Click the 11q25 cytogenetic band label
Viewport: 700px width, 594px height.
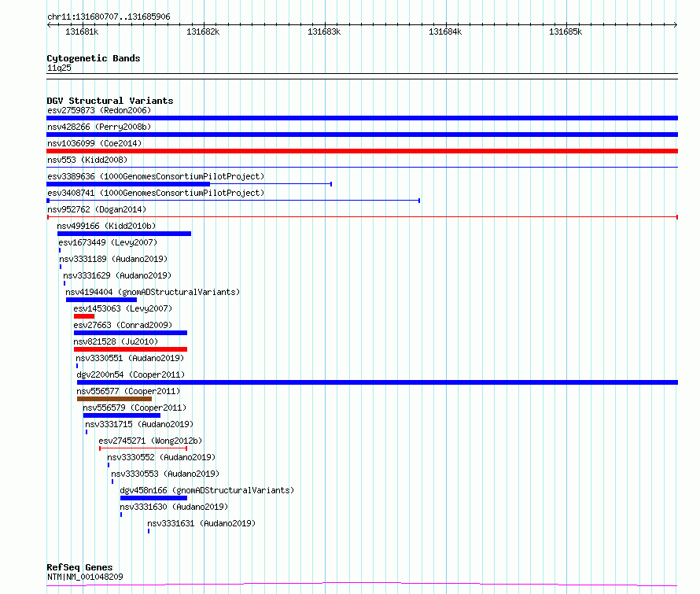(x=59, y=68)
